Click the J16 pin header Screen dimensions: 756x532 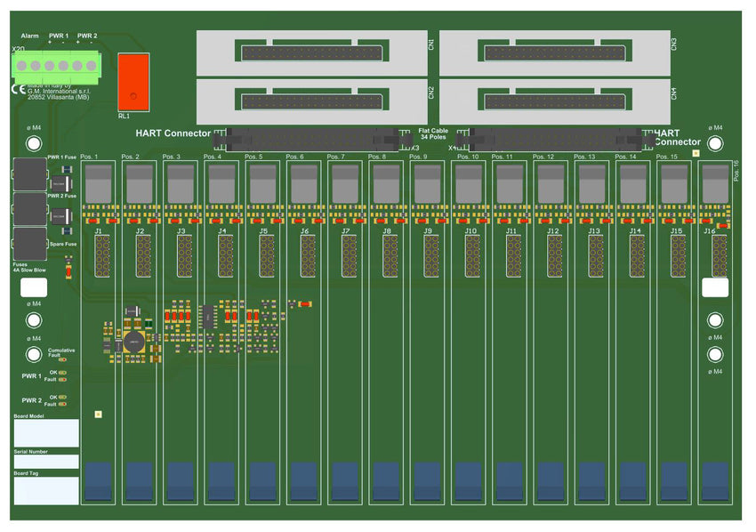[719, 257]
